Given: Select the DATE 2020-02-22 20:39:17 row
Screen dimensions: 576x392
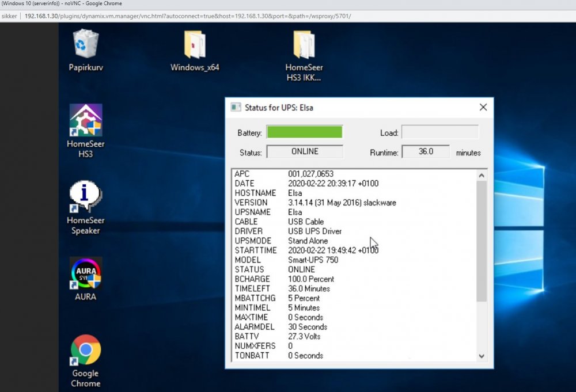Looking at the screenshot, I should [x=354, y=184].
